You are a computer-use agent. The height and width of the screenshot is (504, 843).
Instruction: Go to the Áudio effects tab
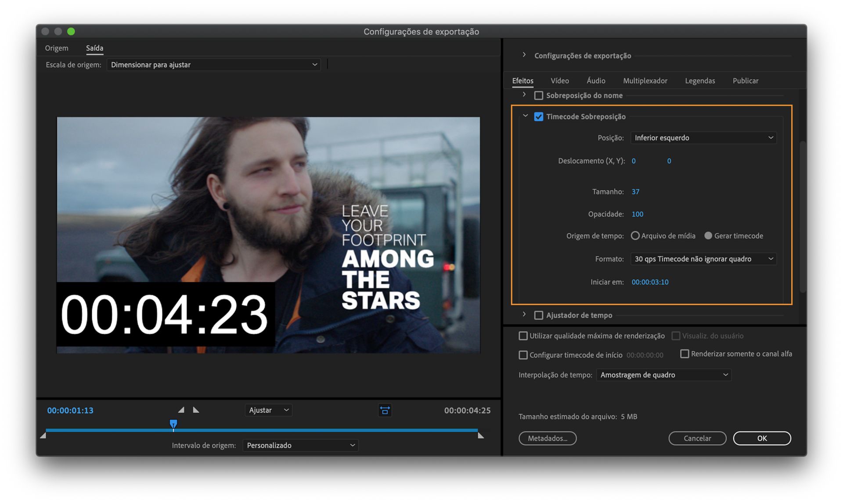[x=596, y=80]
